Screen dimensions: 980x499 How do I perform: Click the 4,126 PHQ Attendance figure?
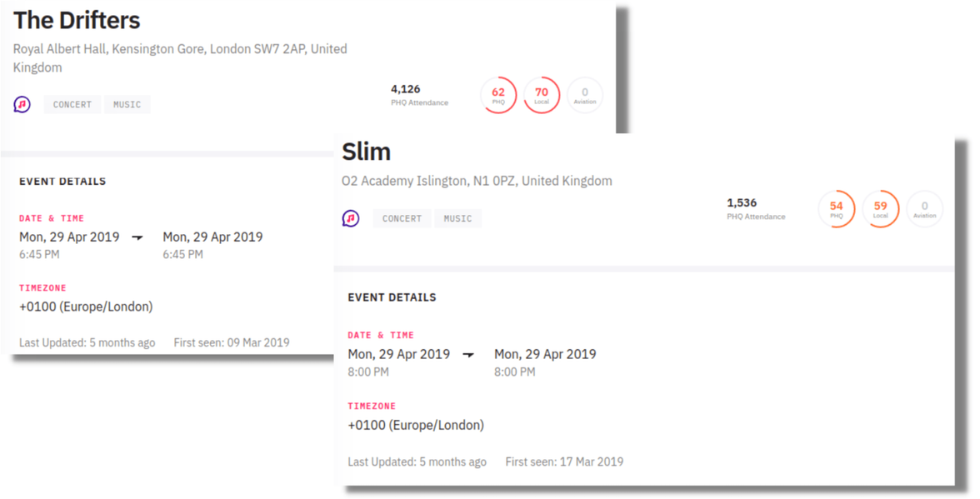(x=406, y=89)
